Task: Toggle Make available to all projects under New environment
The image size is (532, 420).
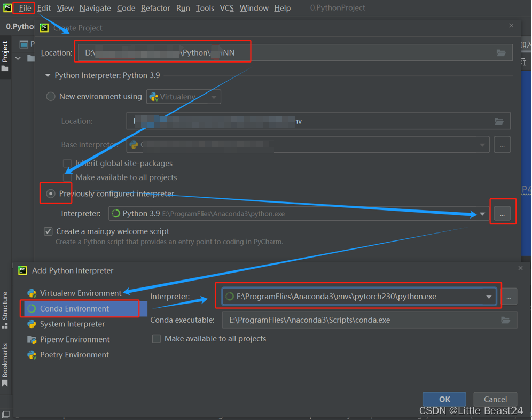Action: [x=67, y=177]
